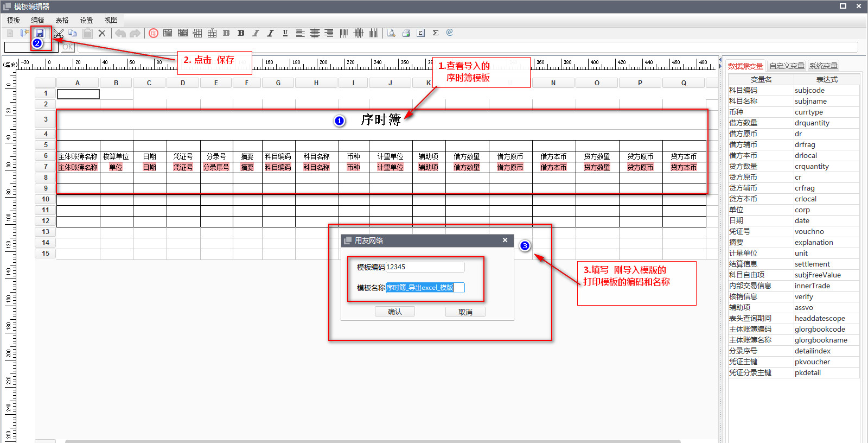
Task: Click the save template icon
Action: click(40, 33)
